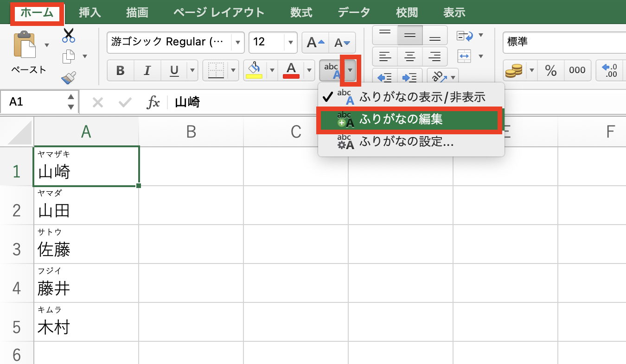This screenshot has height=364, width=626.
Task: Enable middle vertical alignment
Action: click(x=409, y=35)
